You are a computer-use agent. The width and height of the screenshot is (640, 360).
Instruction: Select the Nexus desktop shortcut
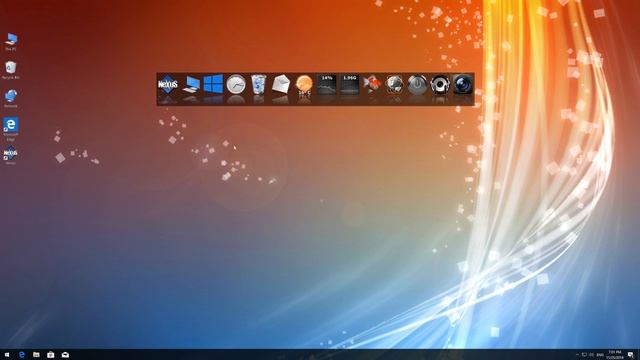tap(11, 156)
